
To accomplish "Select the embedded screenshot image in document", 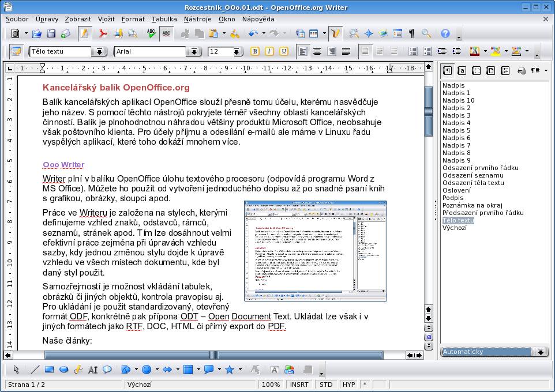I will (x=316, y=251).
